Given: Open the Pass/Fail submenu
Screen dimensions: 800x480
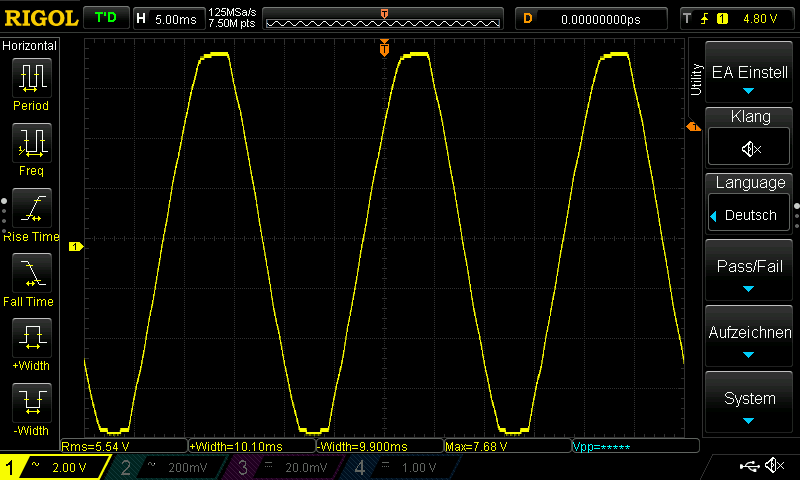Looking at the screenshot, I should pos(750,275).
